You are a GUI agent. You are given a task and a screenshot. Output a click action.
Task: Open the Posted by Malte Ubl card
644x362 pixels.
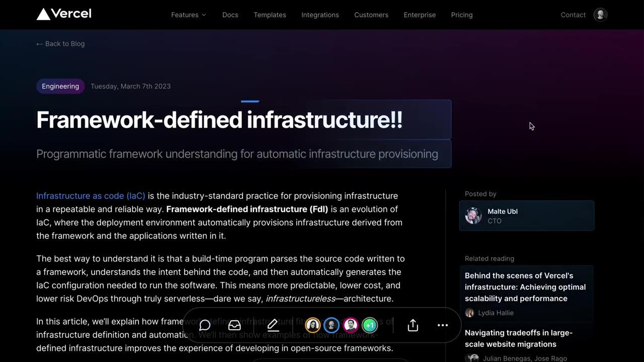point(526,216)
